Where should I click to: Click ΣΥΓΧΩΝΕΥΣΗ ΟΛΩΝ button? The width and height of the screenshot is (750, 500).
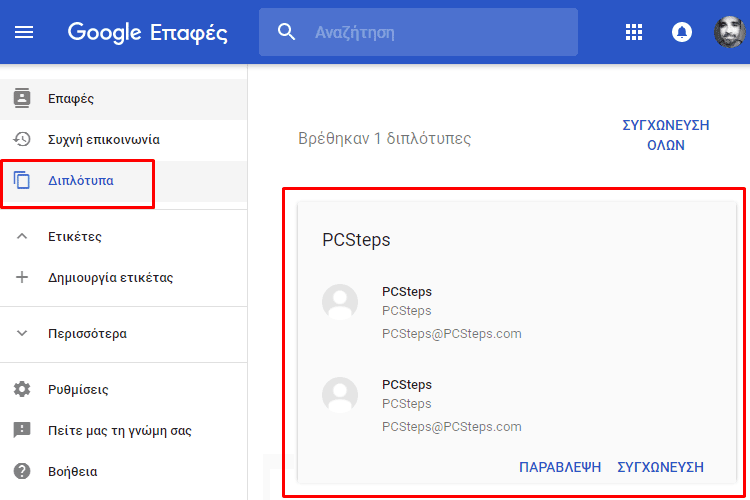[665, 135]
